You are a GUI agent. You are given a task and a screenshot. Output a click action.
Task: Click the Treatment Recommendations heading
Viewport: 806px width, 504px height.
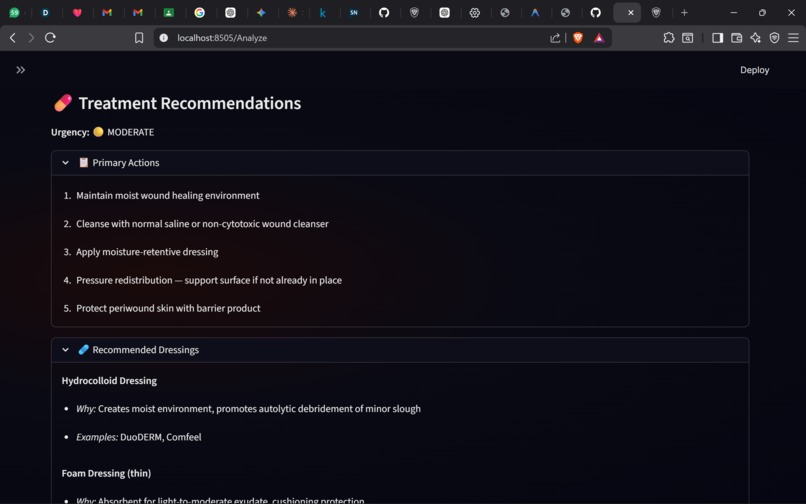(x=190, y=103)
